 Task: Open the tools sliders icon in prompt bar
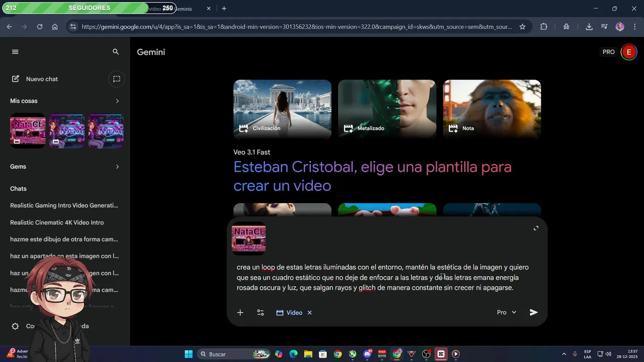click(x=261, y=313)
